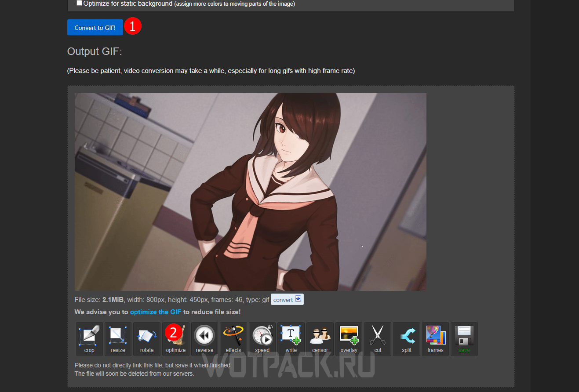The image size is (579, 392).
Task: Pick the cut scissors tool
Action: coord(378,338)
